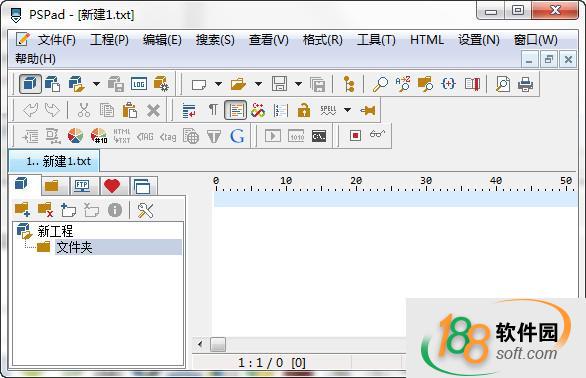
Task: Click the Google search G icon
Action: pos(237,136)
